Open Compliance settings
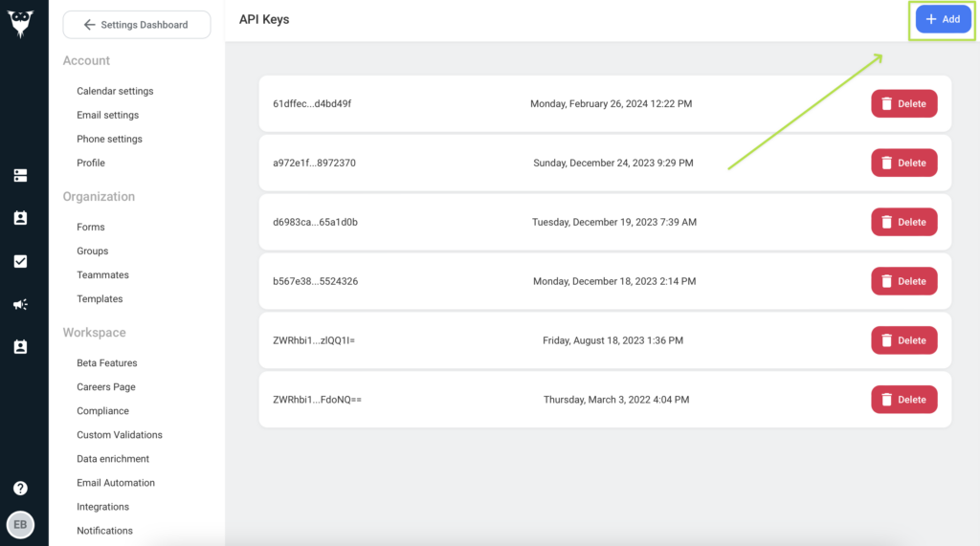The image size is (980, 546). tap(102, 411)
